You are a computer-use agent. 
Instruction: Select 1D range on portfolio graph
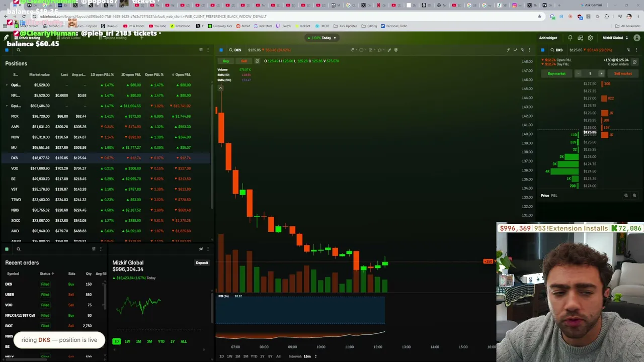[116, 341]
